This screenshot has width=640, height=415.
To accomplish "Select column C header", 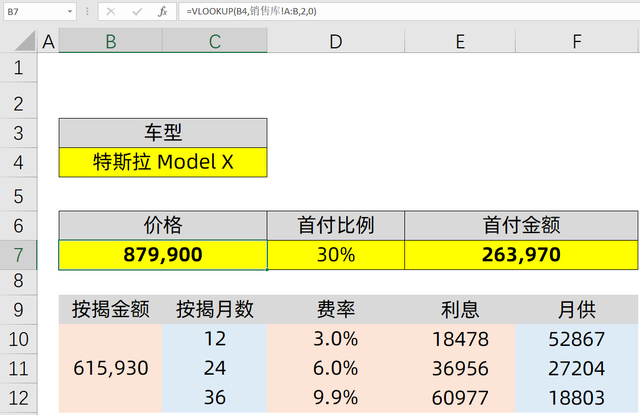I will pyautogui.click(x=215, y=41).
